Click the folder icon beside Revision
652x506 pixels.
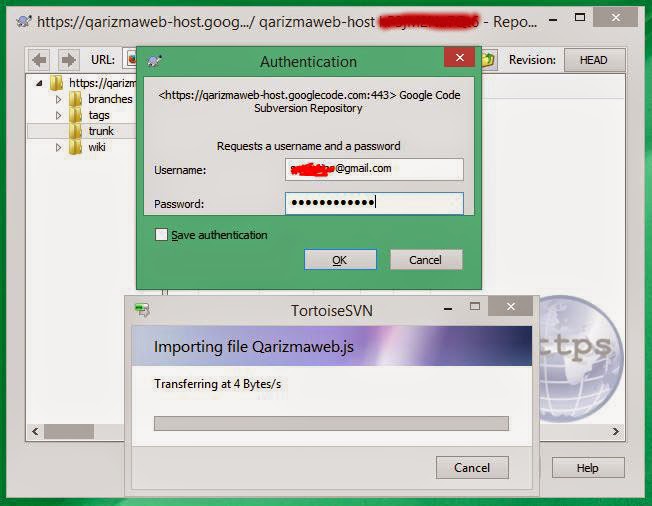[489, 60]
